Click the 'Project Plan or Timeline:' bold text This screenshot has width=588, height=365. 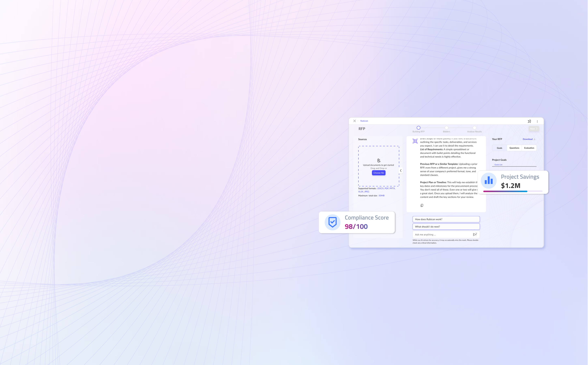pos(433,182)
